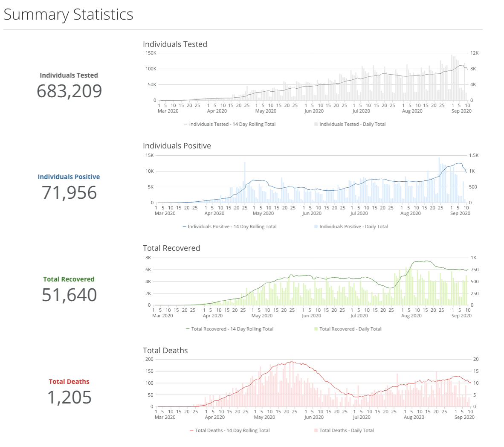Click the red Total Deaths summary label

[x=69, y=382]
